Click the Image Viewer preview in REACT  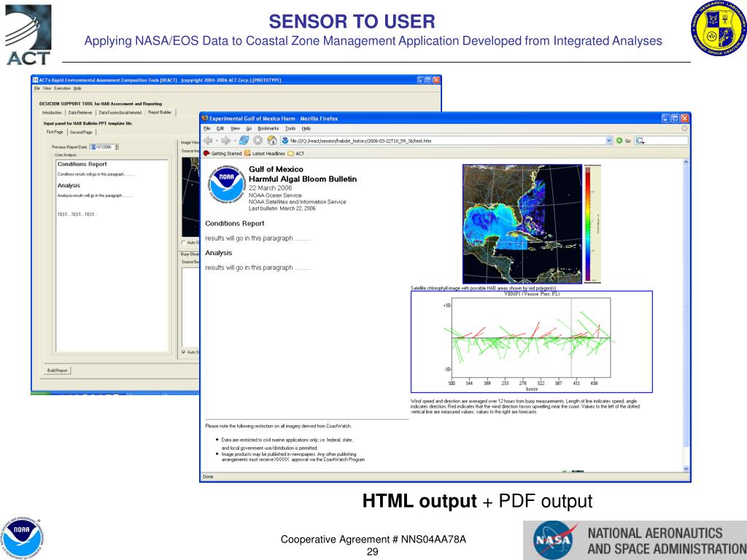(190, 197)
